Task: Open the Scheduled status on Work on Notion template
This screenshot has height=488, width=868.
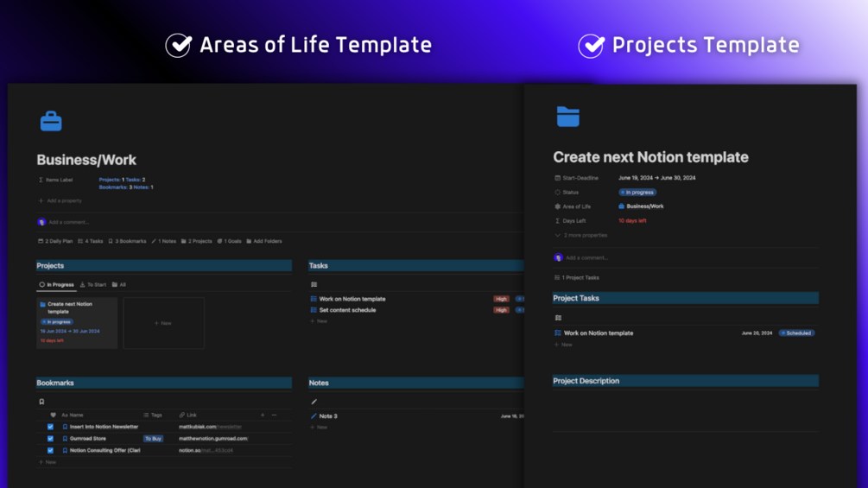Action: 796,333
